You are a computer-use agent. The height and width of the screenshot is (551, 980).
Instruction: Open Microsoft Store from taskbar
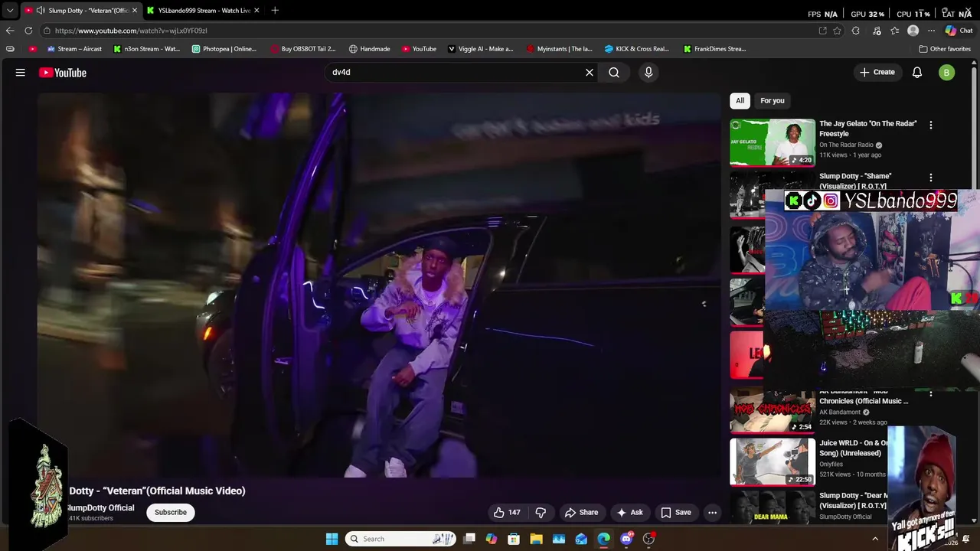[514, 539]
